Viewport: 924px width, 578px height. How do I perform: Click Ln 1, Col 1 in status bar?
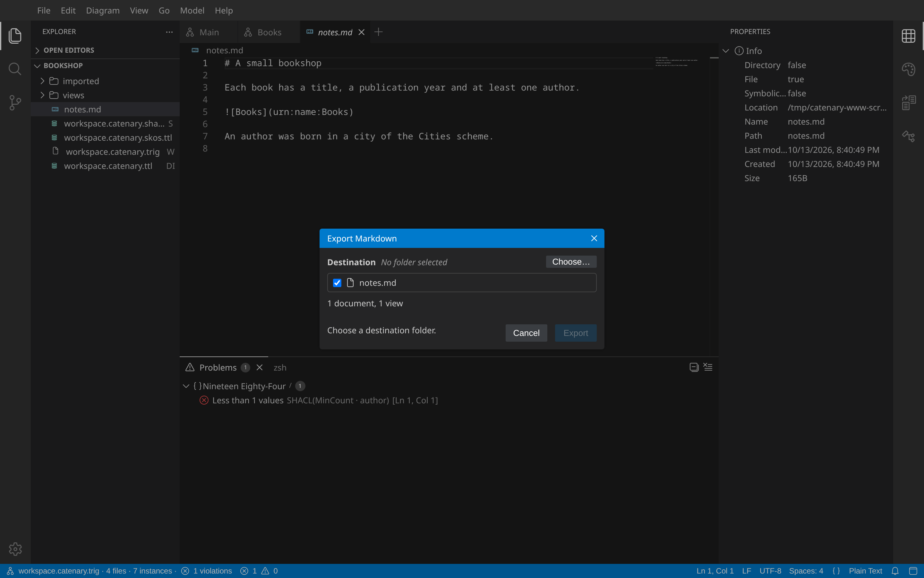tap(715, 571)
